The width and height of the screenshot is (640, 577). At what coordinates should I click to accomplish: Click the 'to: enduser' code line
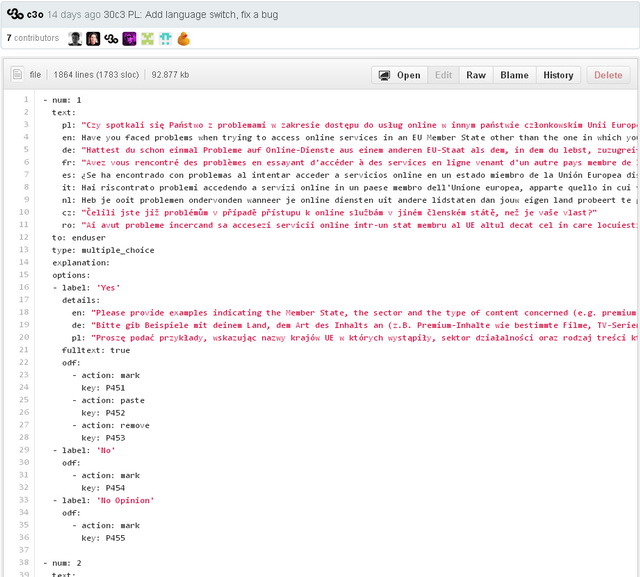pyautogui.click(x=79, y=237)
